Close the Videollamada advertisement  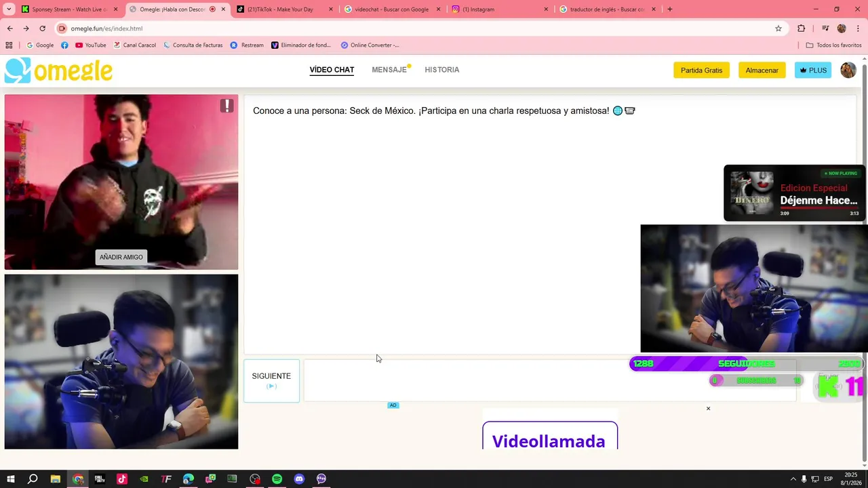[708, 409]
